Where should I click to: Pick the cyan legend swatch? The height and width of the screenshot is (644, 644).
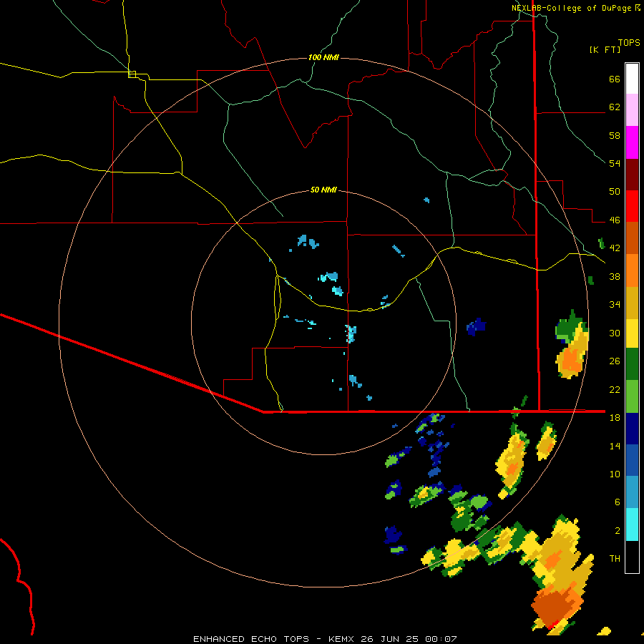coord(632,525)
